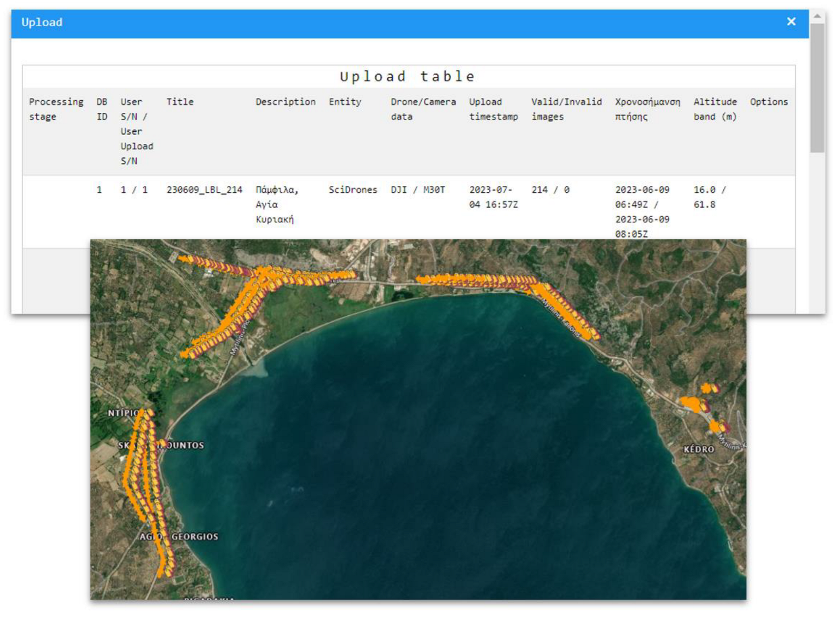840x618 pixels.
Task: Click the Altitude band (m) header
Action: pyautogui.click(x=715, y=109)
